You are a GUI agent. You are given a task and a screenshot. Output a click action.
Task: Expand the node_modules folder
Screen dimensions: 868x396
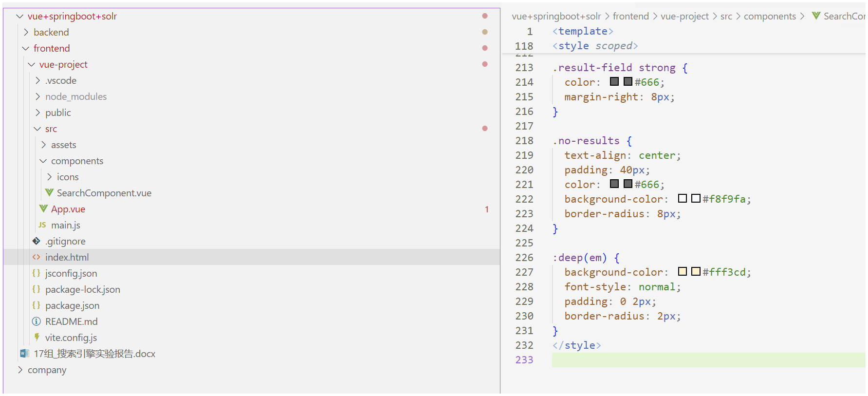pyautogui.click(x=37, y=96)
